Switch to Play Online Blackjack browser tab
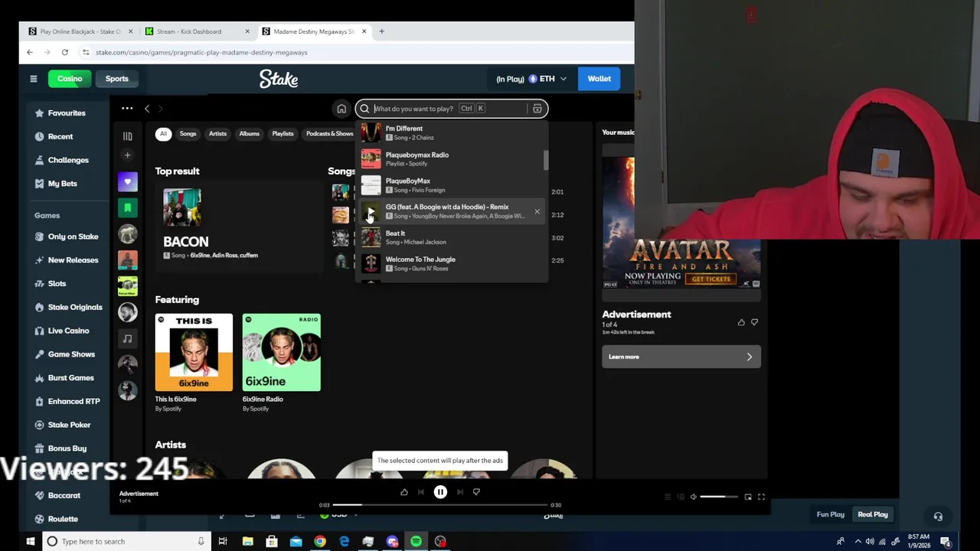The width and height of the screenshot is (980, 551). click(x=80, y=31)
